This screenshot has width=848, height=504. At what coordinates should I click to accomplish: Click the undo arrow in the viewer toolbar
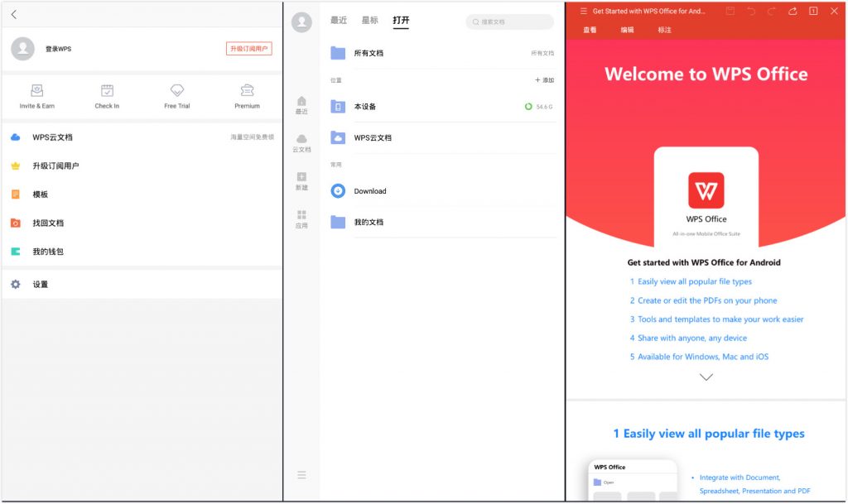tap(750, 11)
